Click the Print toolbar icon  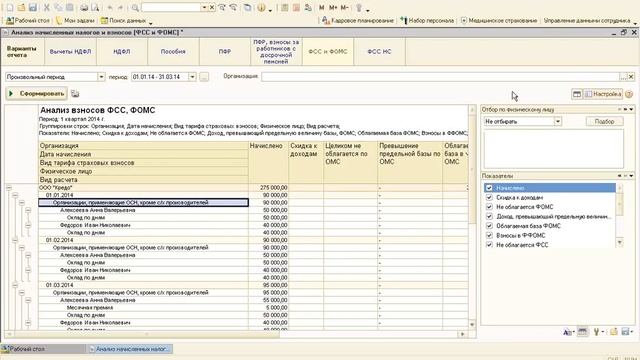[x=84, y=7]
